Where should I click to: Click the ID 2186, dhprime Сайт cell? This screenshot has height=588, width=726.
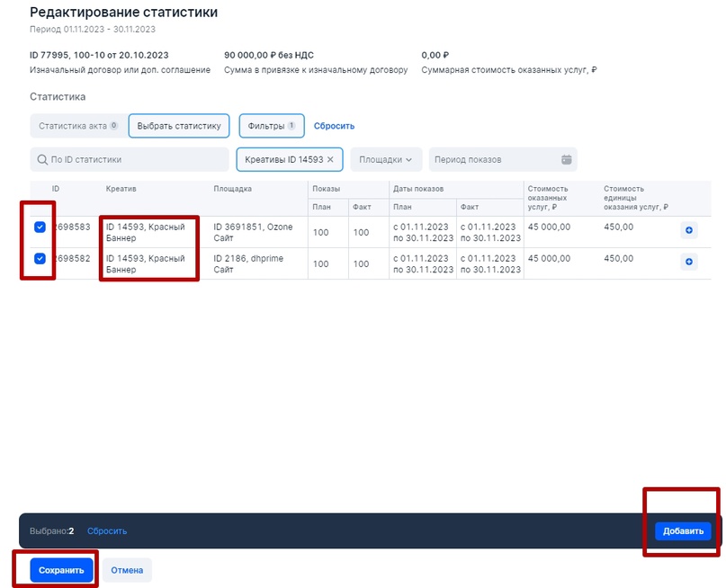(248, 263)
